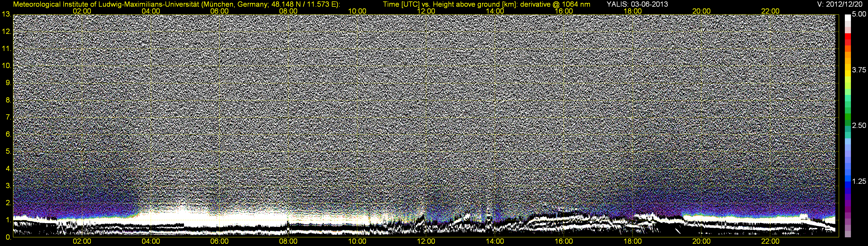The width and height of the screenshot is (868, 246).
Task: Click the 02:00 tick label on the bottom axis
Action: [x=82, y=242]
